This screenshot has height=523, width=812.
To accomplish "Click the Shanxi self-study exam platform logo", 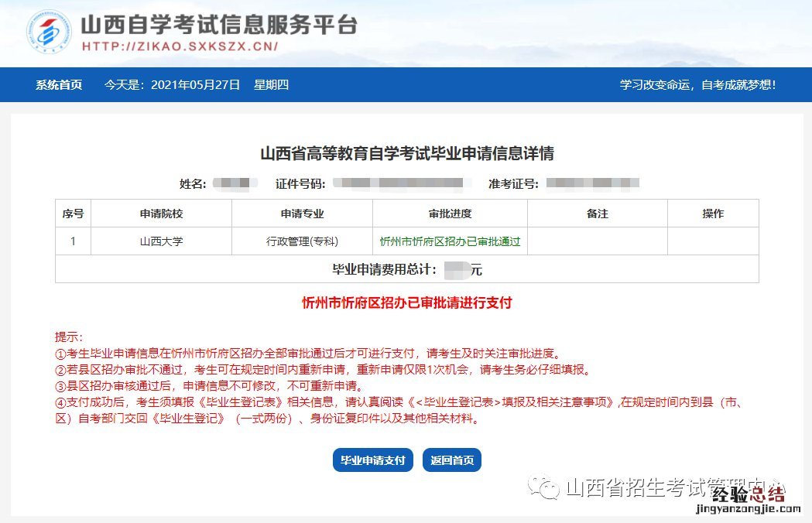I will coord(50,32).
